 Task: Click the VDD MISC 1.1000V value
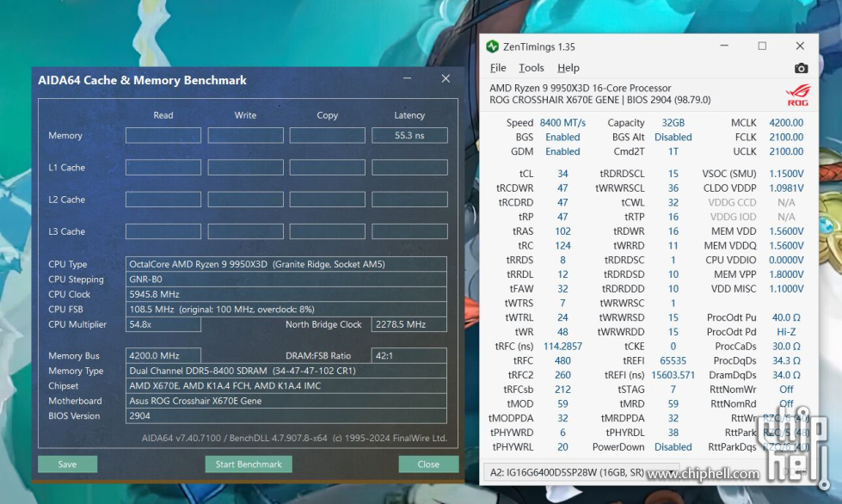pyautogui.click(x=786, y=289)
